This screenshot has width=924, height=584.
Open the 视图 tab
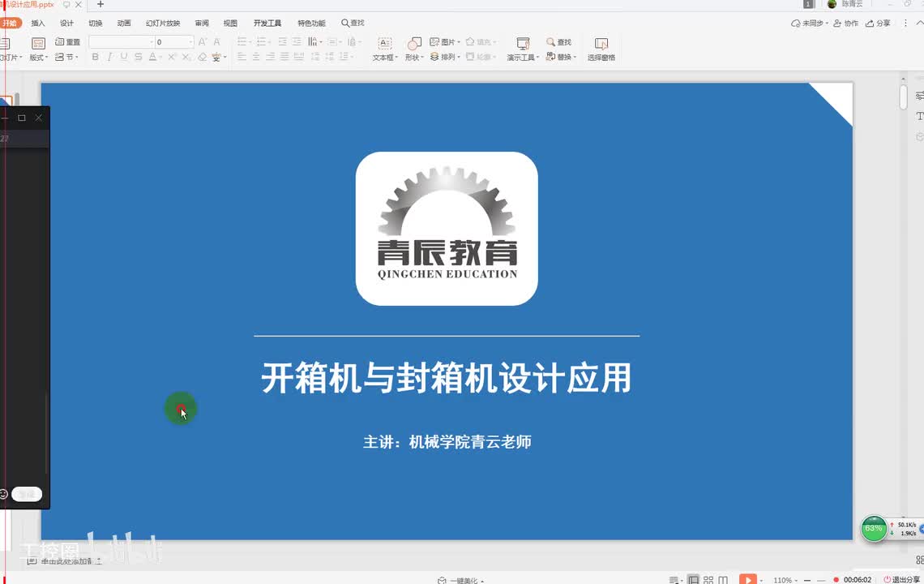click(230, 23)
